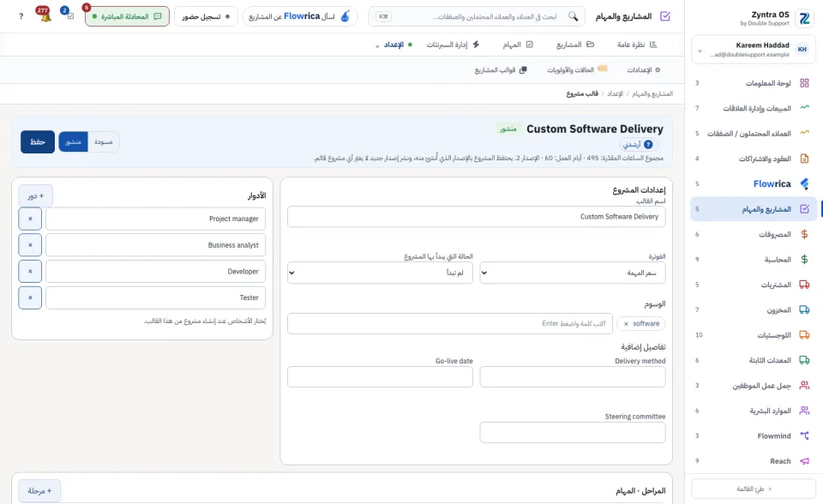
Task: Open notifications bell with 277 badge
Action: click(45, 15)
